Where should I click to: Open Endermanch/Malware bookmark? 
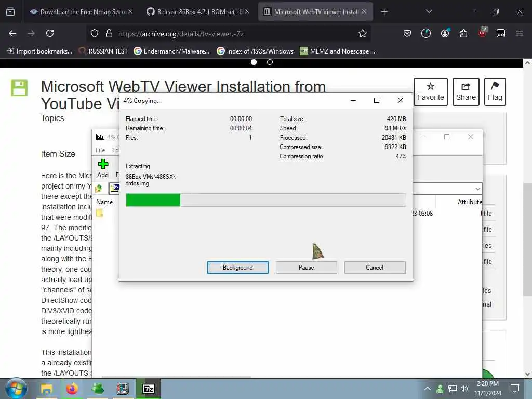[171, 51]
